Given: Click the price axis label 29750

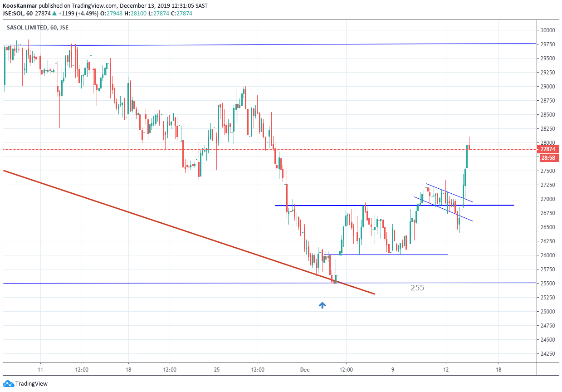Looking at the screenshot, I should [548, 44].
